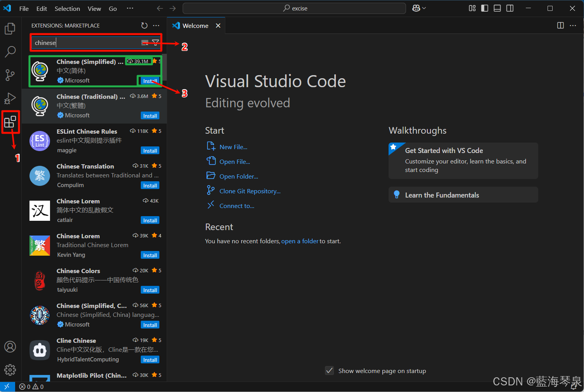584x392 pixels.
Task: Open the File menu
Action: click(24, 9)
